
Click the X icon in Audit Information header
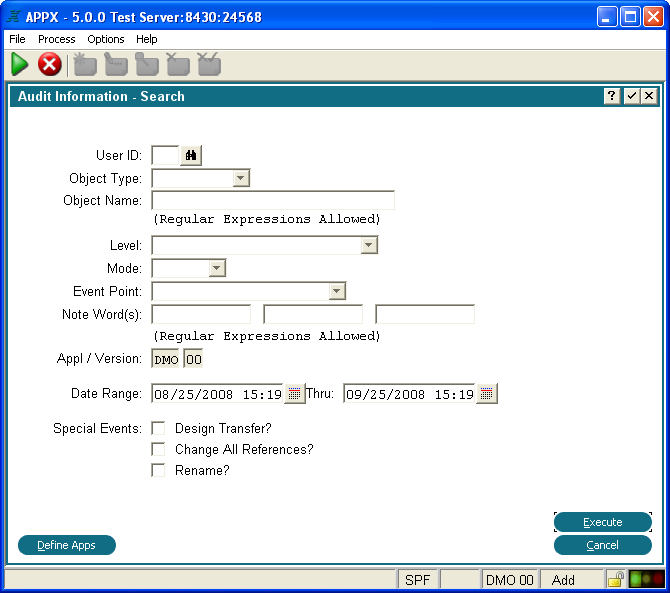tap(649, 96)
